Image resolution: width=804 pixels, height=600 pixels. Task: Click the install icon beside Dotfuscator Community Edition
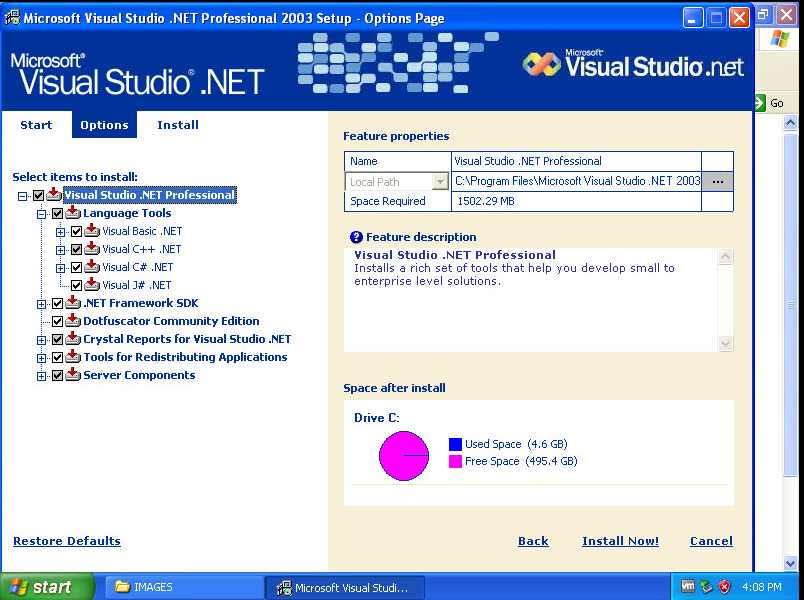click(x=73, y=321)
